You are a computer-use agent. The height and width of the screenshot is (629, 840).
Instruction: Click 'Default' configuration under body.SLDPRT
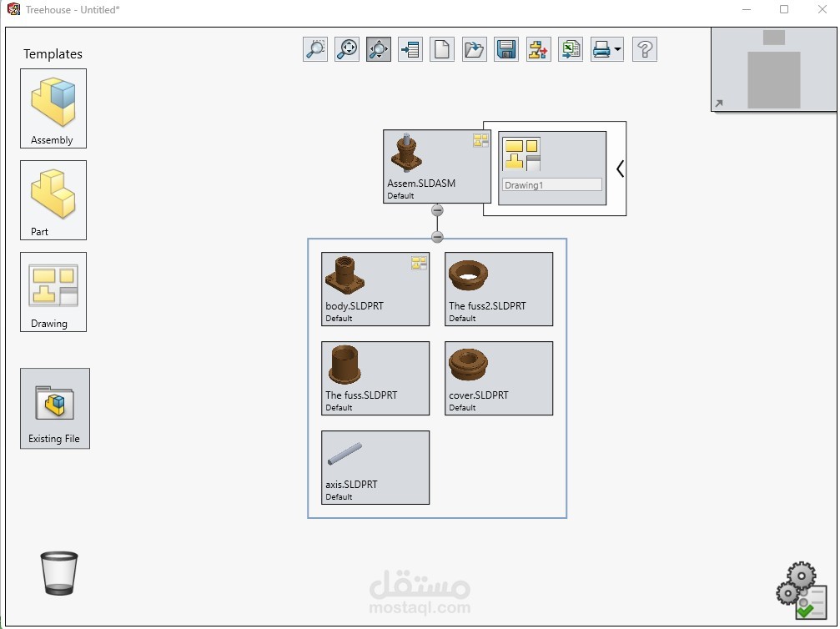coord(339,318)
